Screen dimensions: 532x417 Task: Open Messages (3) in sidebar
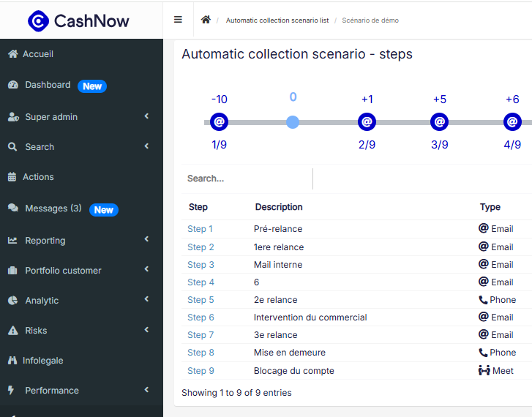click(53, 209)
